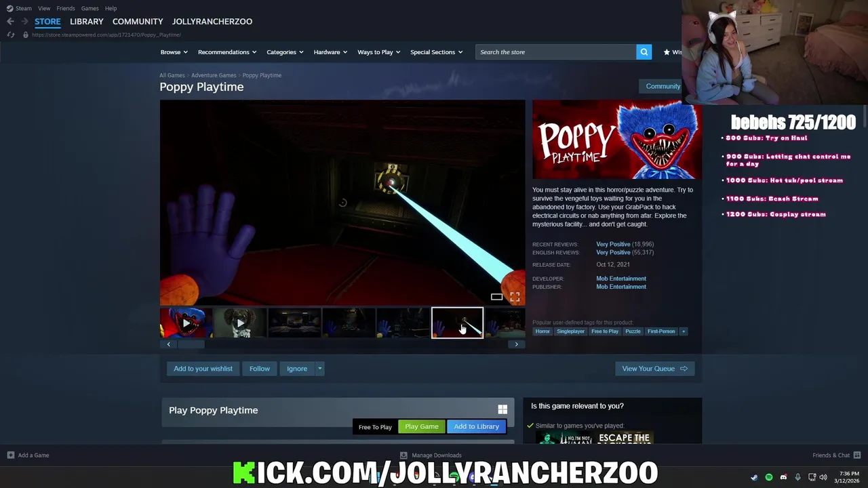The height and width of the screenshot is (488, 868).
Task: Select the Horror tag
Action: click(542, 331)
